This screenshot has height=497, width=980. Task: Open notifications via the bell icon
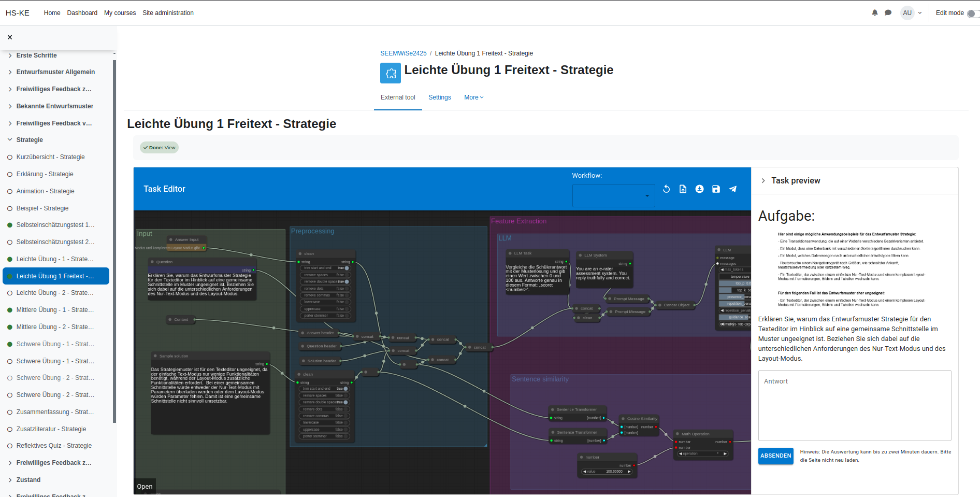[x=875, y=12]
